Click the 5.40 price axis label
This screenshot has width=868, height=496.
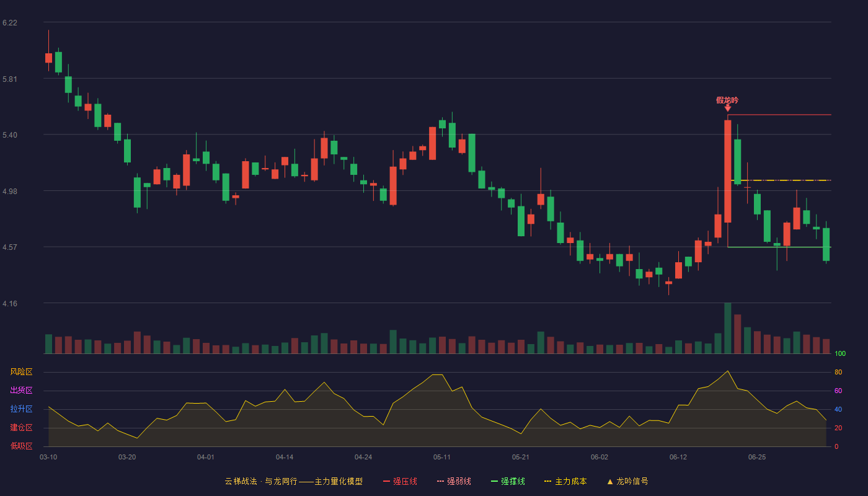(x=10, y=135)
